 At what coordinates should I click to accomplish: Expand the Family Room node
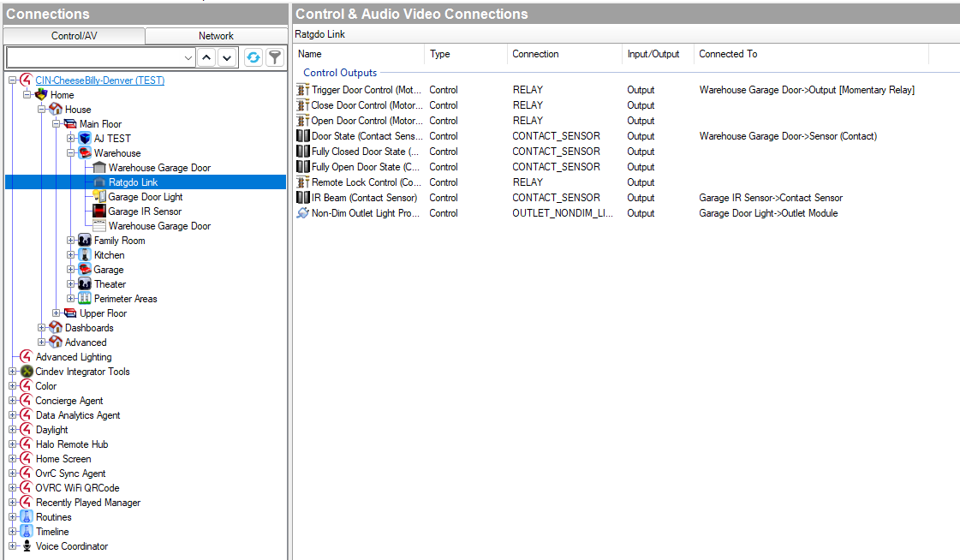(x=71, y=241)
